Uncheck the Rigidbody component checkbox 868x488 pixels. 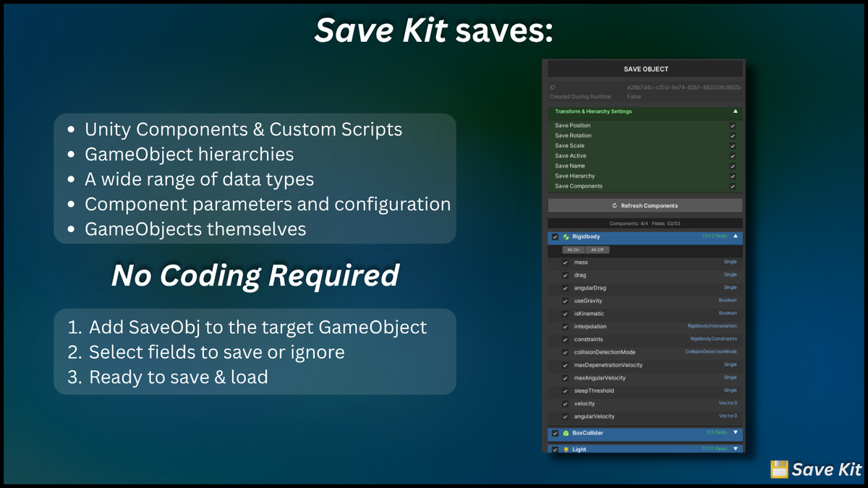(x=555, y=236)
